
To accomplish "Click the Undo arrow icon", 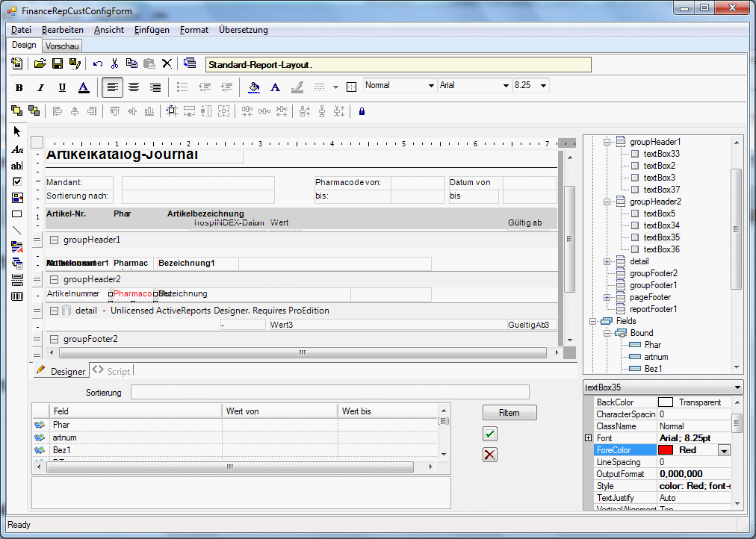I will click(x=98, y=64).
